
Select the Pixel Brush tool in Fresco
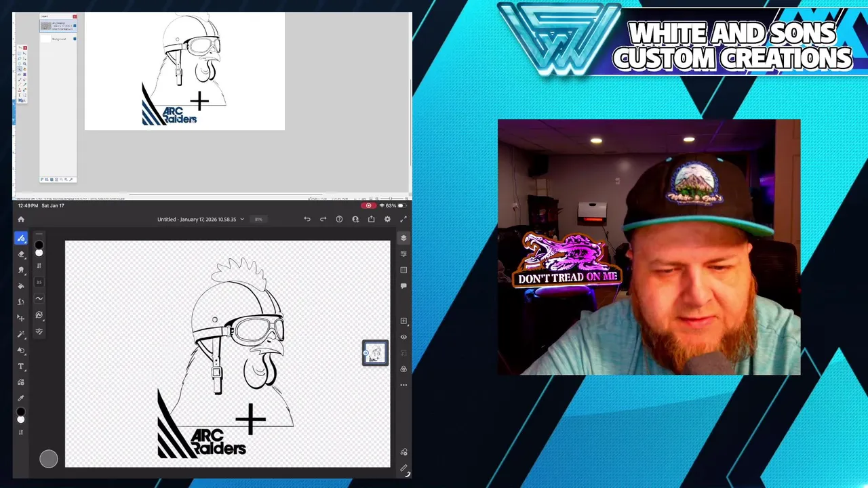pyautogui.click(x=21, y=238)
